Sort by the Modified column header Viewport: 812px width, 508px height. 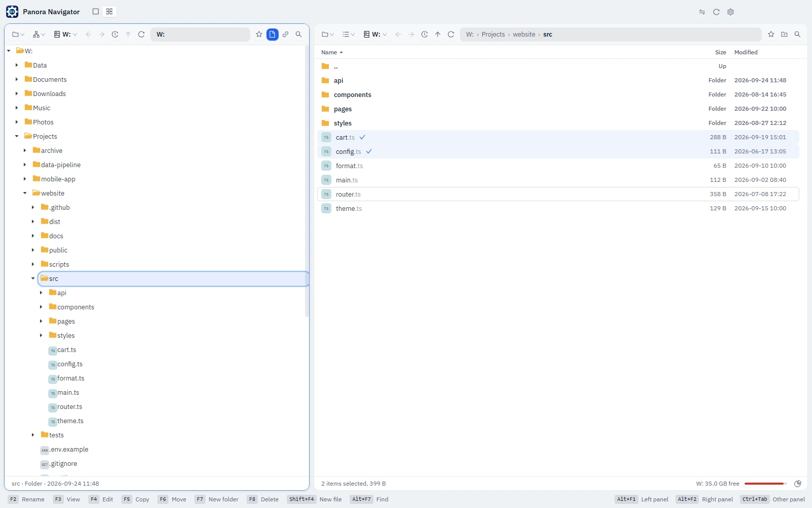746,52
